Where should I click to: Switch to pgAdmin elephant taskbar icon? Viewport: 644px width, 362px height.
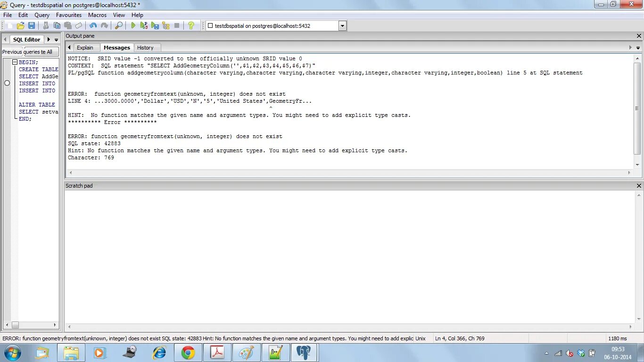click(x=304, y=353)
